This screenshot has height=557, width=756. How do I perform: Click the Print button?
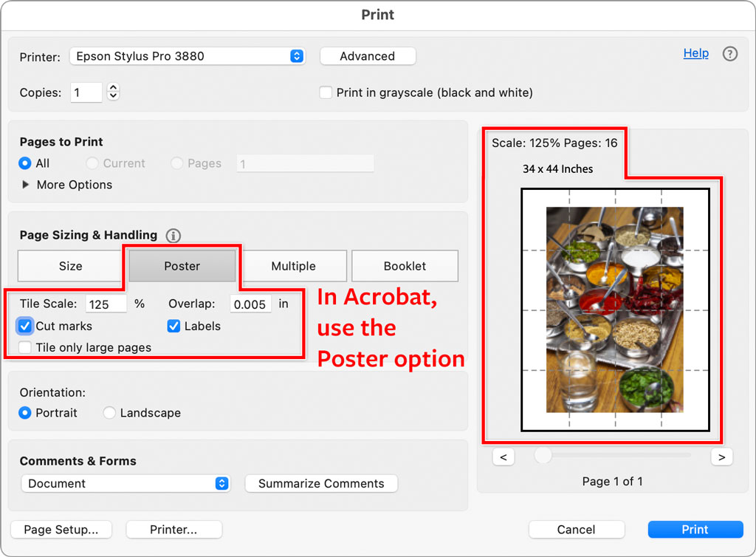(695, 529)
